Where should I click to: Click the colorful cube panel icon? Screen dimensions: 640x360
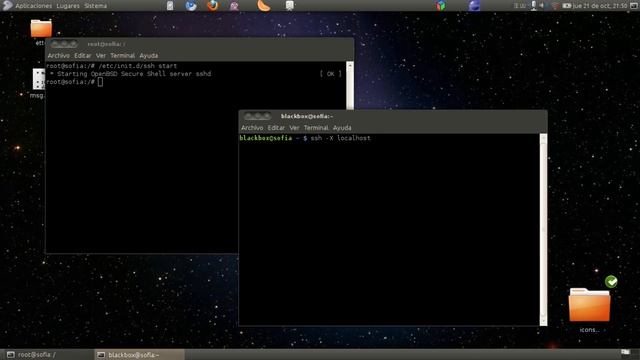pos(441,5)
